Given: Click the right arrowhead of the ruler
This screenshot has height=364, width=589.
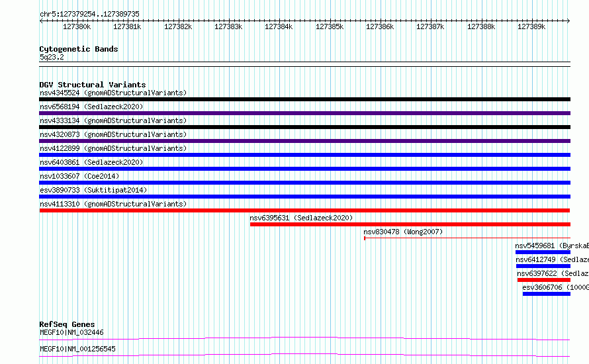Looking at the screenshot, I should pyautogui.click(x=568, y=21).
